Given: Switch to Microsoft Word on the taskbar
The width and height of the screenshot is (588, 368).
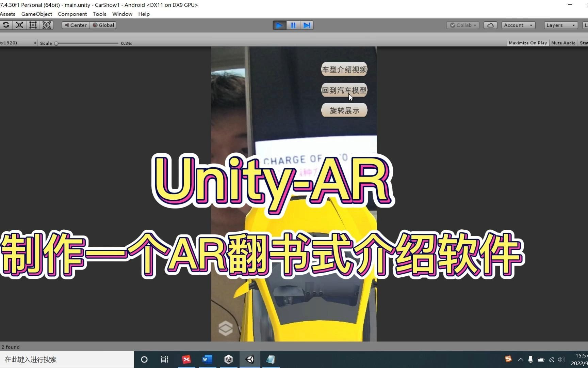Looking at the screenshot, I should point(208,359).
